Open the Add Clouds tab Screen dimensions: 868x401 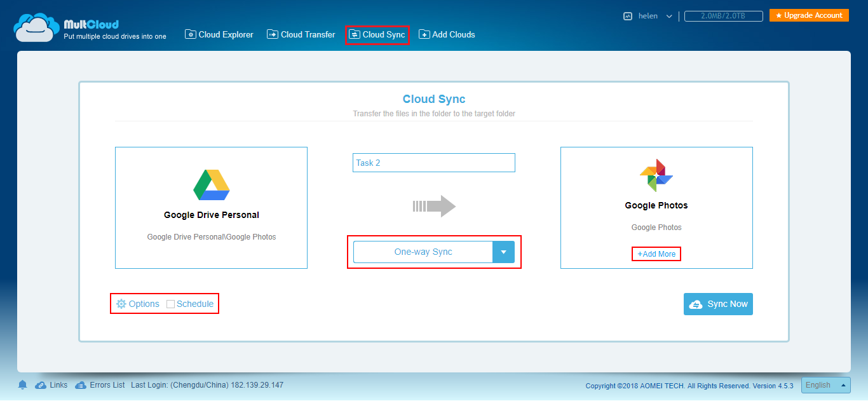click(x=447, y=34)
